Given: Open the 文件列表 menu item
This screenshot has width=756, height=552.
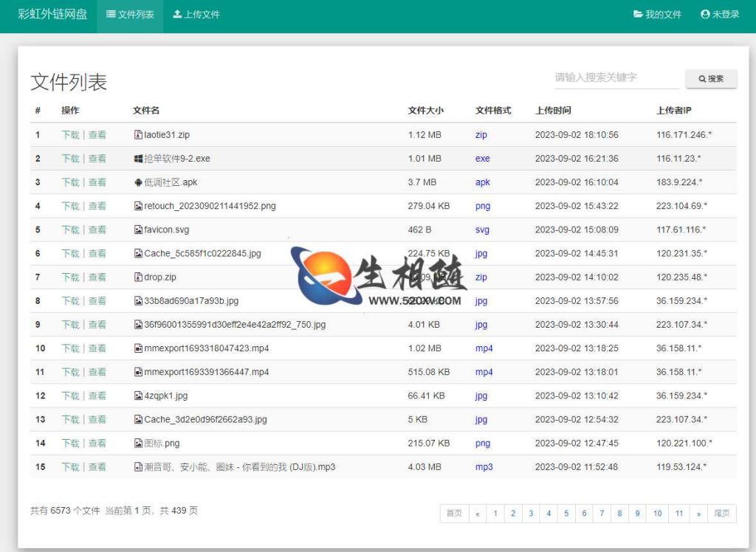Looking at the screenshot, I should click(135, 13).
